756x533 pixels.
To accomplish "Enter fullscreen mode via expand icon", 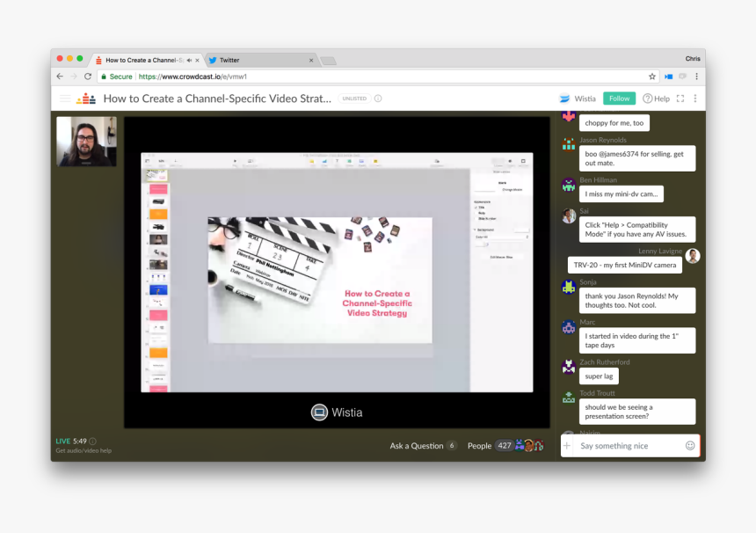I will tap(680, 99).
